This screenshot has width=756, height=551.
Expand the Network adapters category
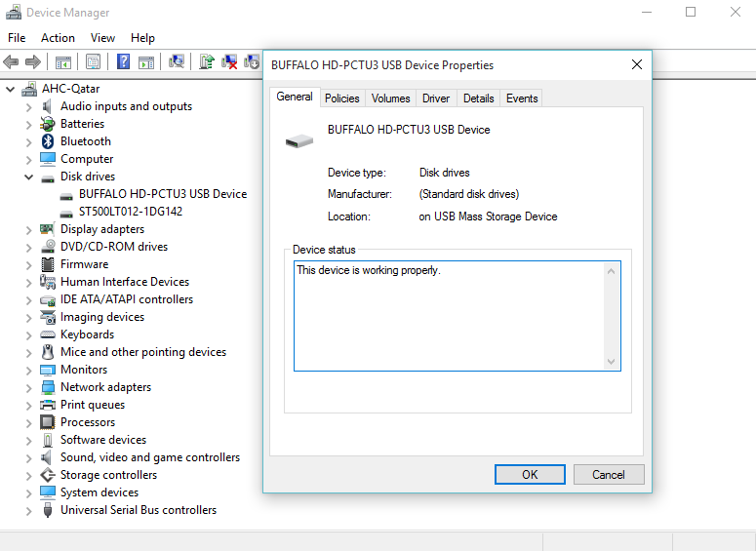pos(29,387)
